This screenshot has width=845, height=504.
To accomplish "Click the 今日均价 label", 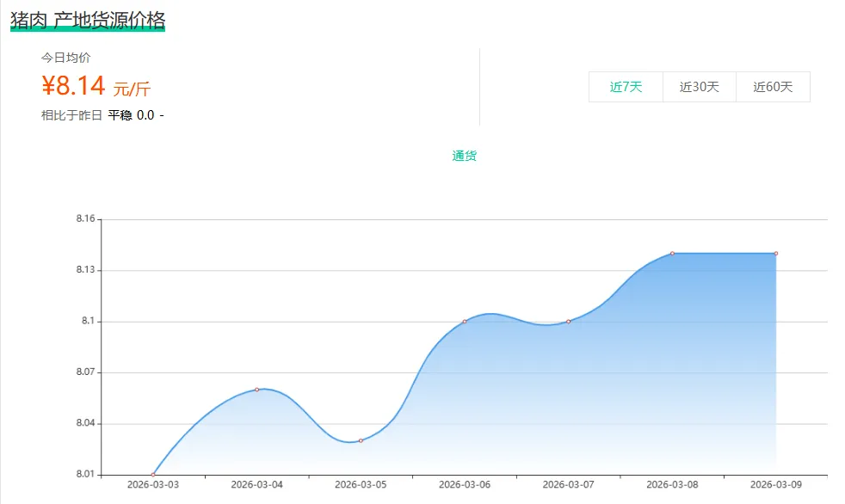I will coord(65,58).
